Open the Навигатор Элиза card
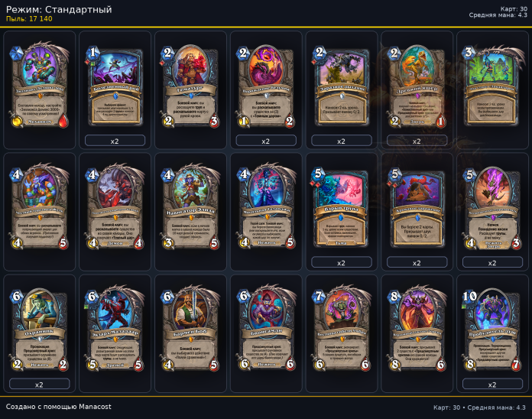532x419 pixels. (x=190, y=207)
